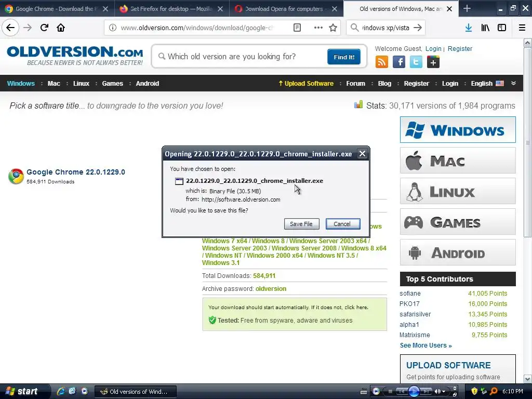
Task: Open the Mac platform banner
Action: [458, 161]
